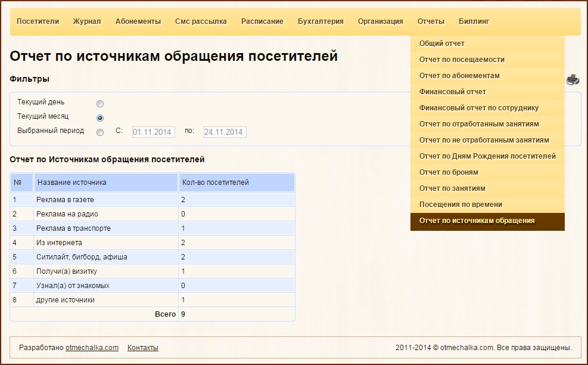Choose Отчет по занятиям
The height and width of the screenshot is (365, 588).
tap(487, 189)
